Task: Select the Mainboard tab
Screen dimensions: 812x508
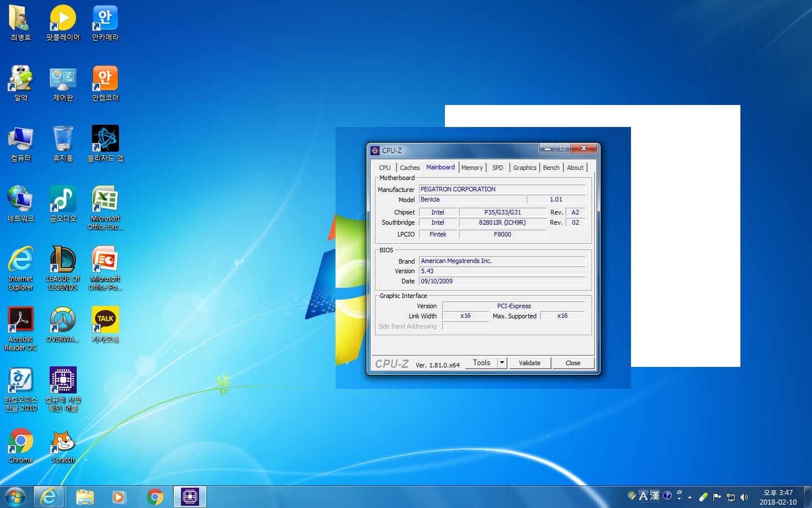Action: (x=440, y=167)
